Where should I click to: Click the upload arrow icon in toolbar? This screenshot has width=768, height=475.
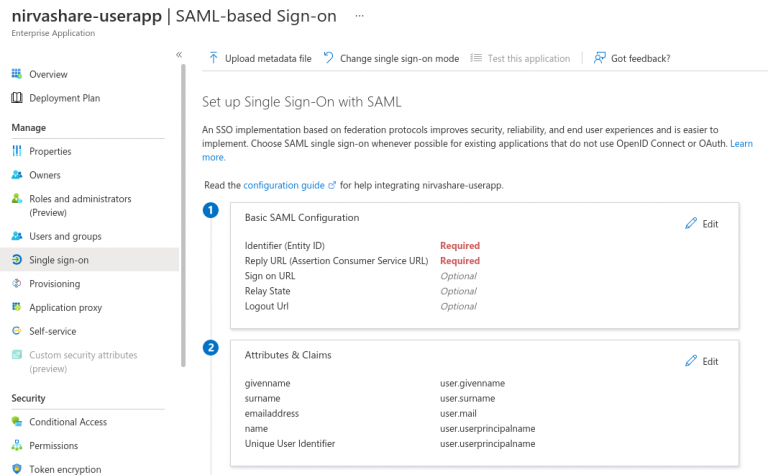(214, 58)
